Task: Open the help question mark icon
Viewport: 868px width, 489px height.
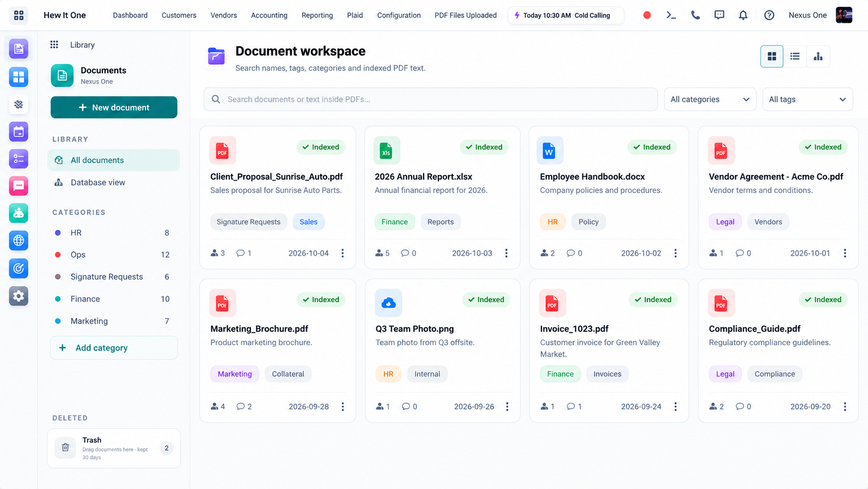Action: click(769, 15)
